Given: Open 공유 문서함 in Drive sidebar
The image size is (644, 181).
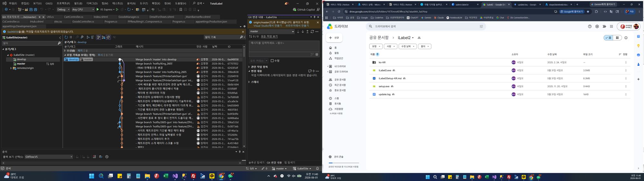Looking at the screenshot, I should point(340,80).
